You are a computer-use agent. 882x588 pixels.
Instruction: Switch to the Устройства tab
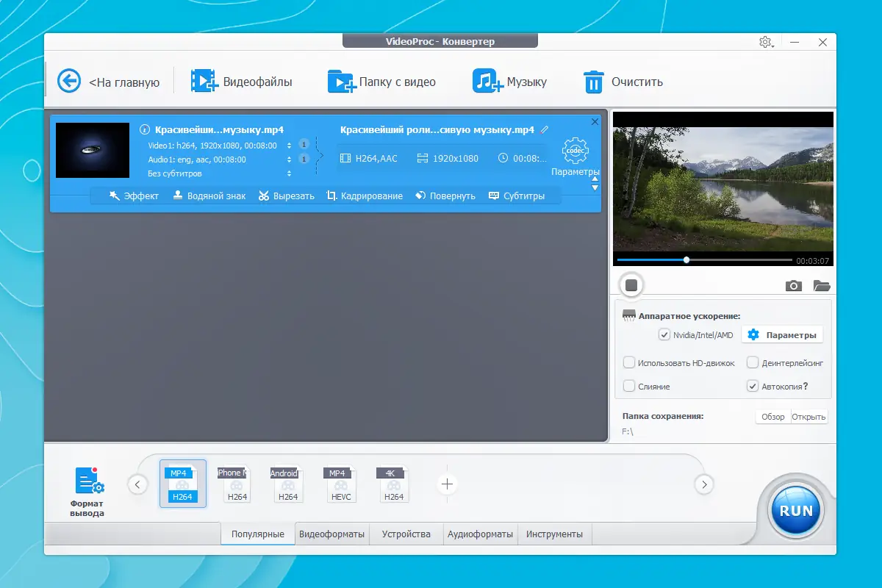click(x=406, y=534)
